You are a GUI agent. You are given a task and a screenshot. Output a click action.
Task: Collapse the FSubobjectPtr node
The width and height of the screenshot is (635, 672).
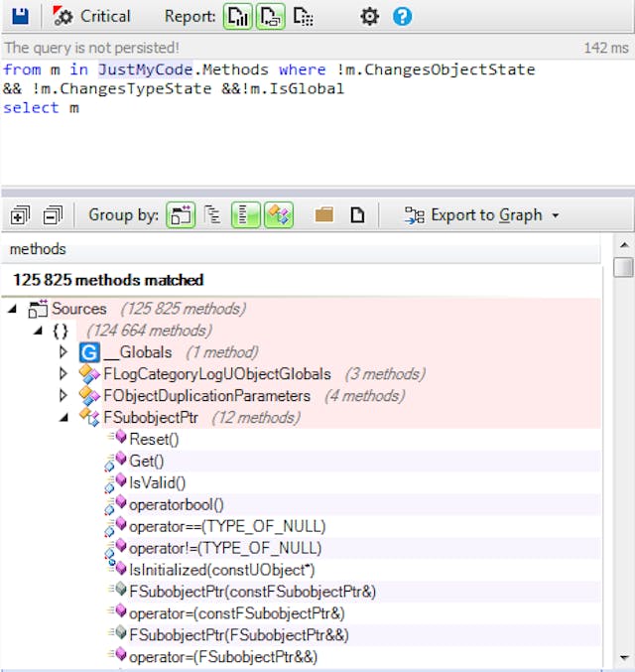pos(63,418)
